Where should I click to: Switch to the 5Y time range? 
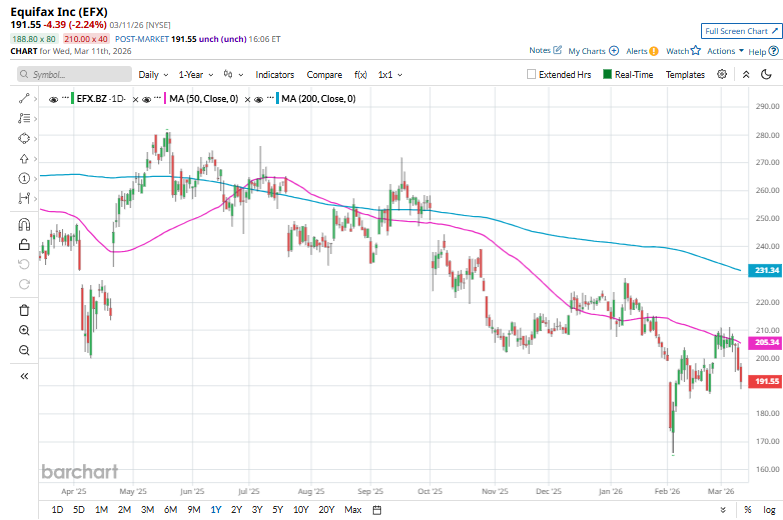click(277, 510)
